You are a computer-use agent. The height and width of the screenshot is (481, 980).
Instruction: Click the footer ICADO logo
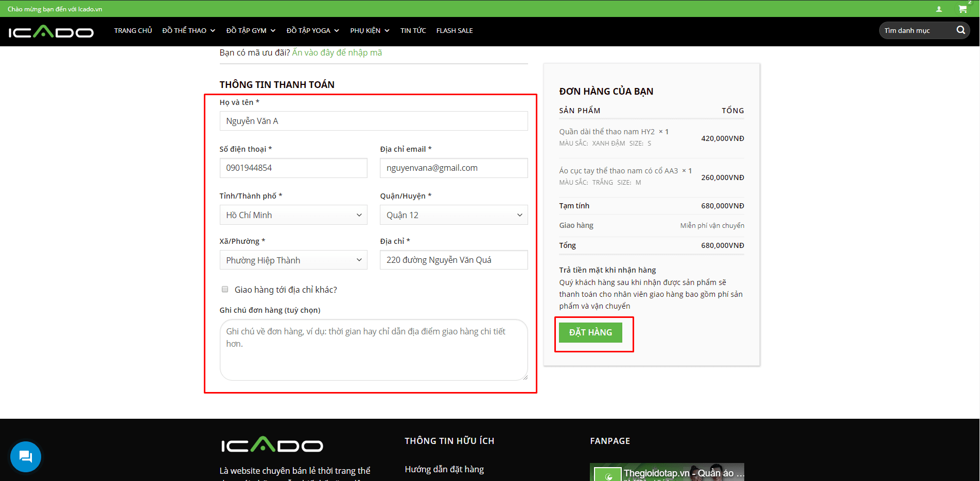272,445
